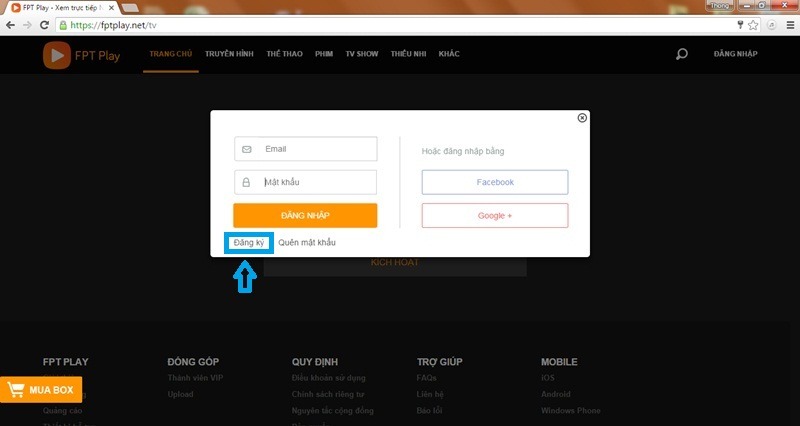Click the browser forward arrow

tap(28, 24)
